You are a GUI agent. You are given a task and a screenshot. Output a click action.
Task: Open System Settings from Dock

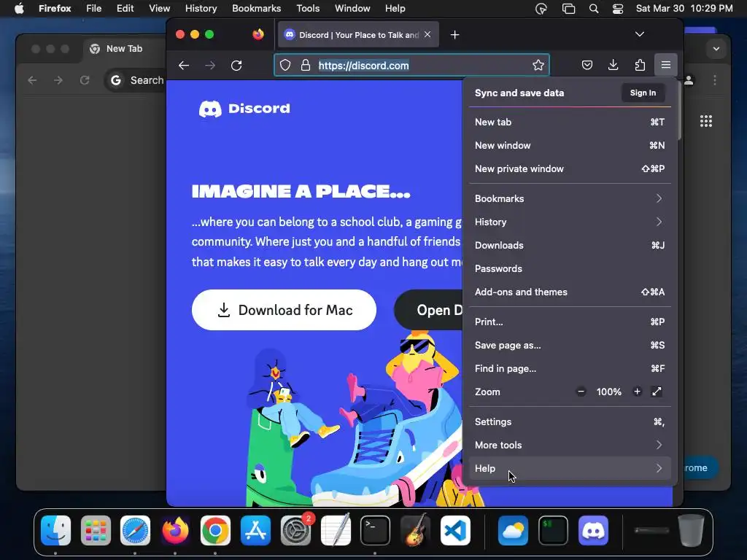(295, 530)
